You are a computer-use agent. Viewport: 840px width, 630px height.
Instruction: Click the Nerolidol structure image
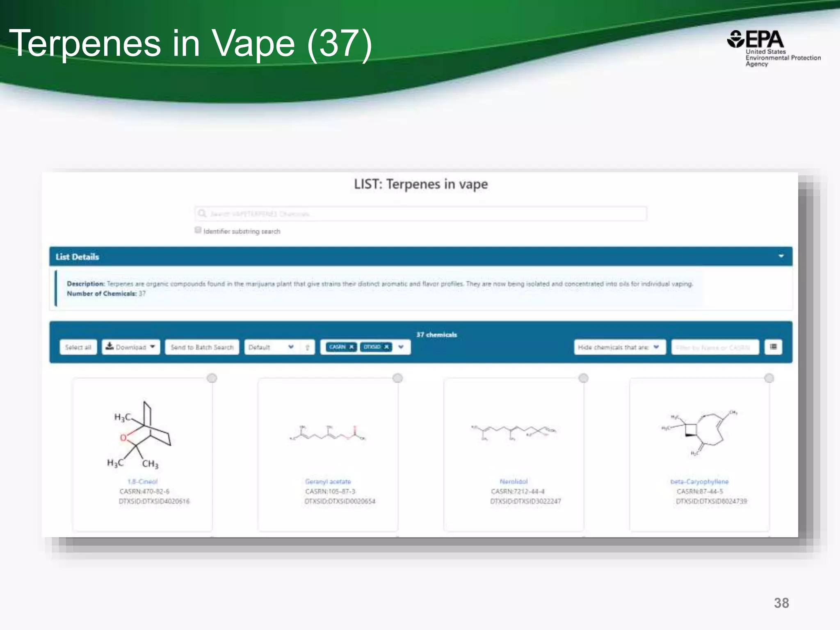(514, 432)
